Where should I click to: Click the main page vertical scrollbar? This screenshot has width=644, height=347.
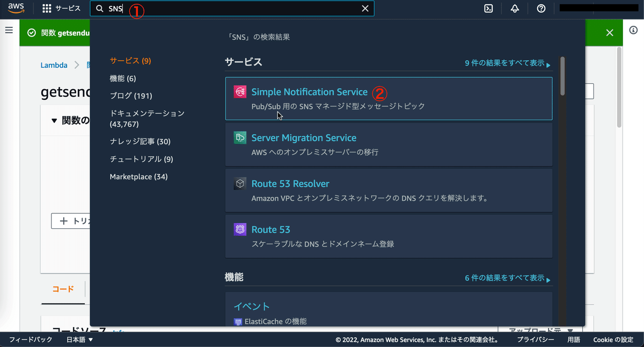click(x=619, y=87)
